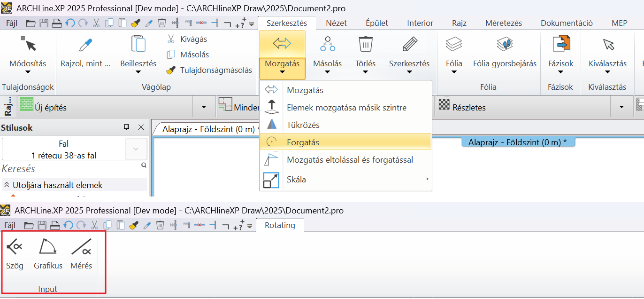The height and width of the screenshot is (299, 644).
Task: Open the Dokumentáció ribbon tab
Action: 566,23
